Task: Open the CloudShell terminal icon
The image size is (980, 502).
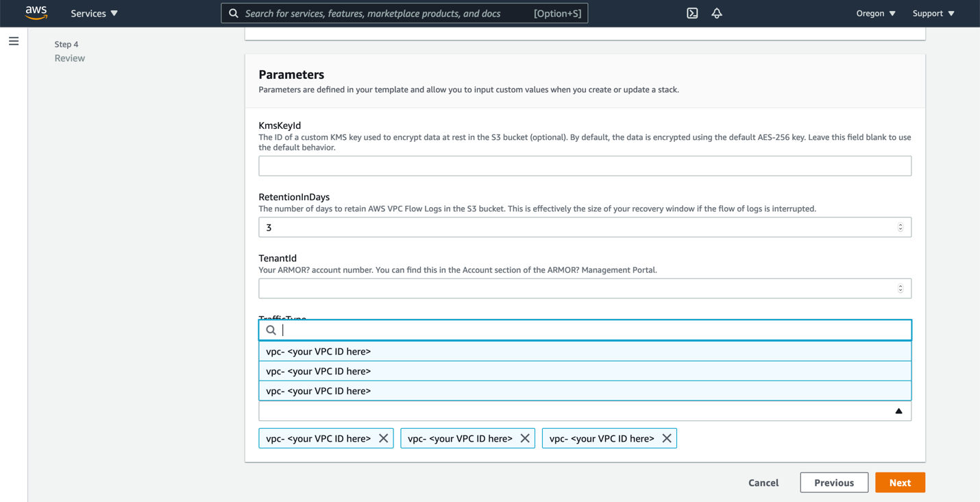Action: click(692, 13)
